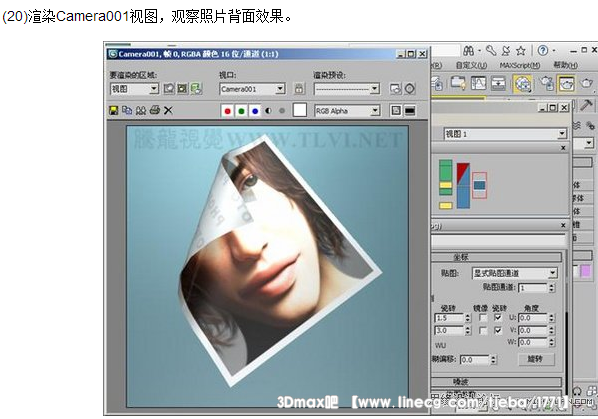Toggle the monochrome gray dot button
The height and width of the screenshot is (419, 598).
coord(282,111)
